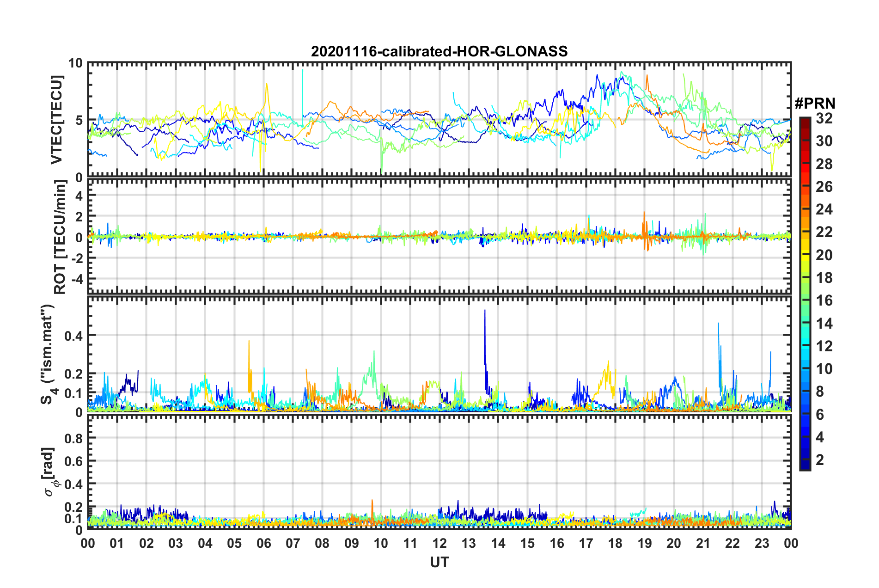
Task: Click x-axis tick label 18
Action: pos(615,543)
